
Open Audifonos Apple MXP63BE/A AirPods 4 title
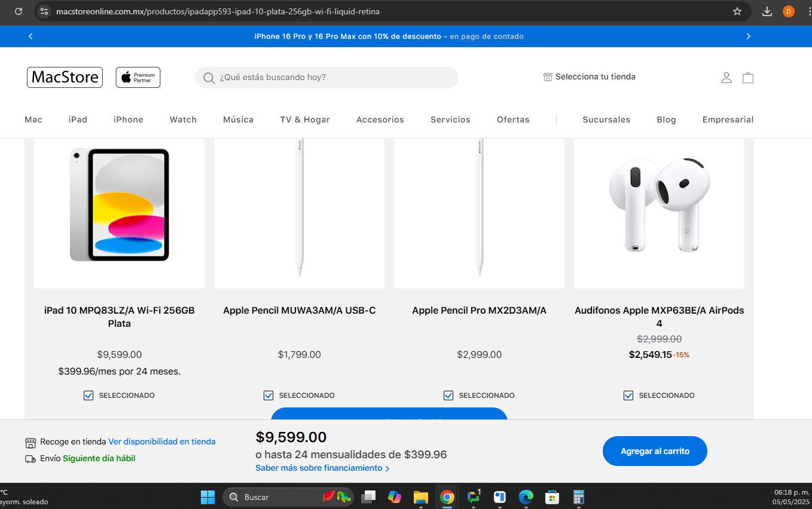click(x=659, y=317)
